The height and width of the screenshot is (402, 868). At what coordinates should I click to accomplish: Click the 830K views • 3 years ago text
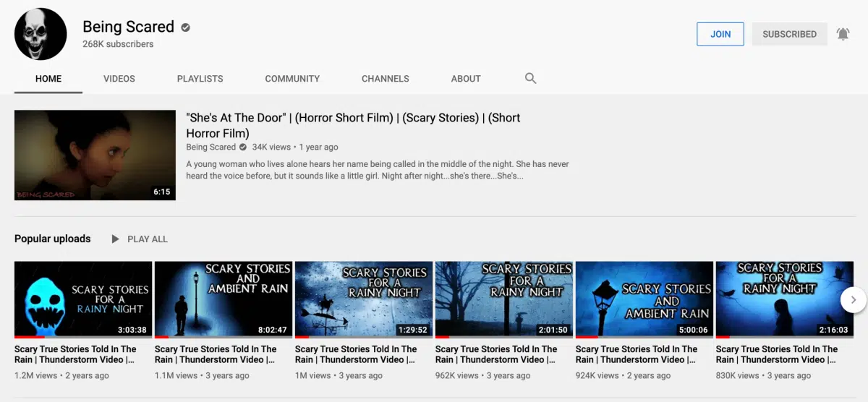click(763, 375)
